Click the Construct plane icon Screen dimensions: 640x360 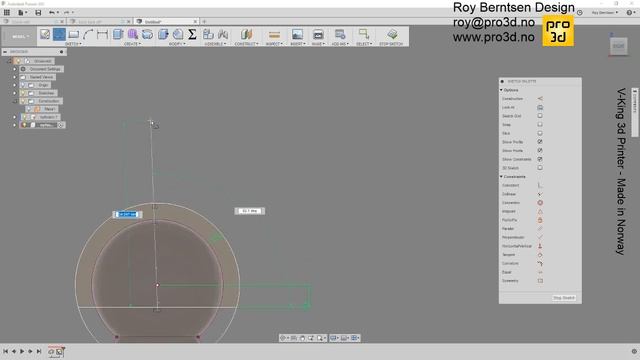pyautogui.click(x=246, y=34)
